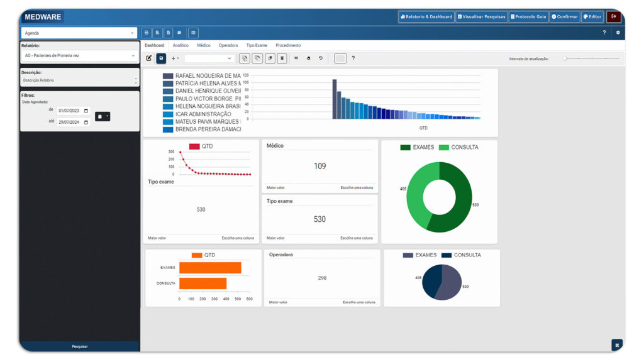Viewport: 644px width, 362px height.
Task: Click the Pesquisar button
Action: [x=80, y=346]
